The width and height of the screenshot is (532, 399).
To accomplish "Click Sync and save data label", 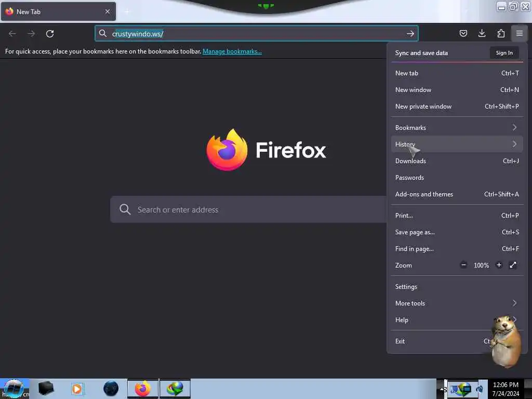I will [x=421, y=53].
